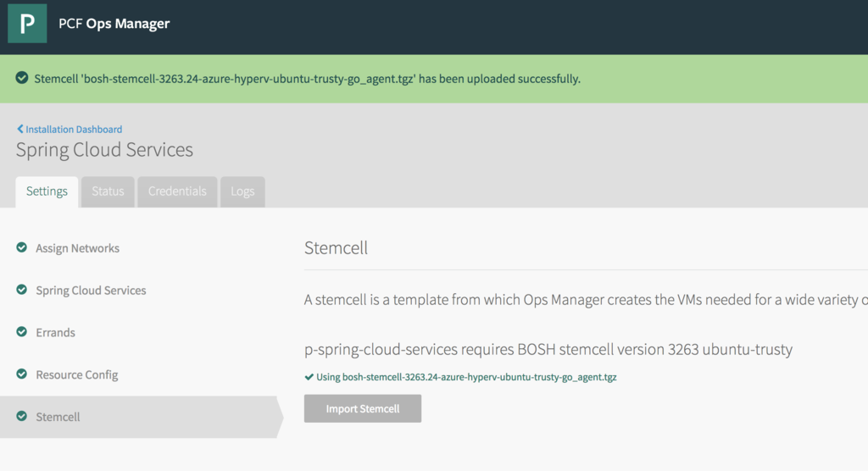Open the Errands settings section
The height and width of the screenshot is (471, 868).
tap(55, 333)
